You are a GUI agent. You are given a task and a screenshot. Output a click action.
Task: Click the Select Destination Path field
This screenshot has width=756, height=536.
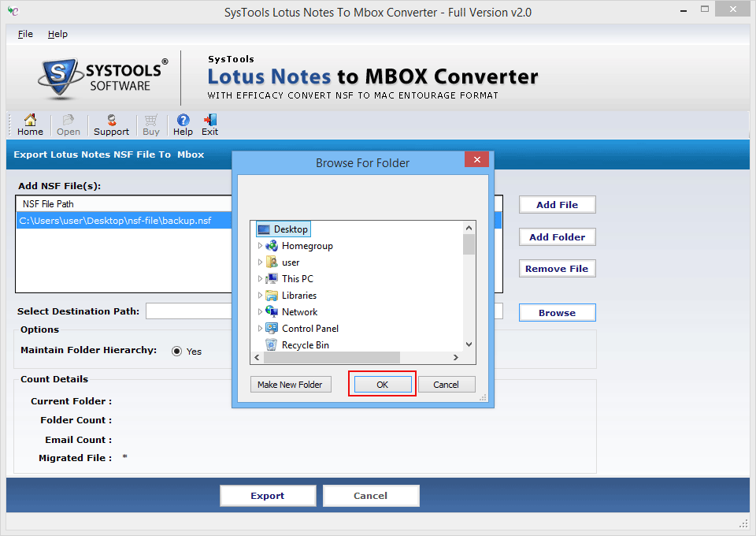(324, 311)
